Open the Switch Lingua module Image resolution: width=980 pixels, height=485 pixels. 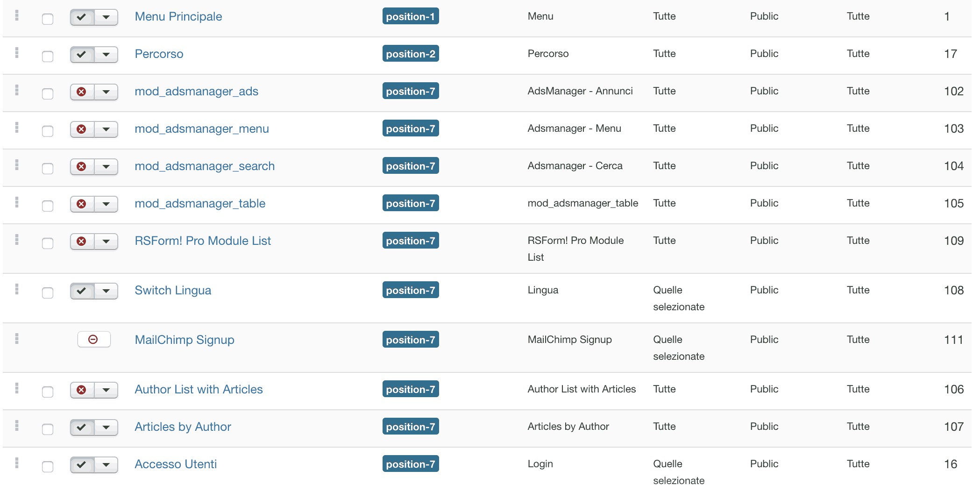pos(173,290)
